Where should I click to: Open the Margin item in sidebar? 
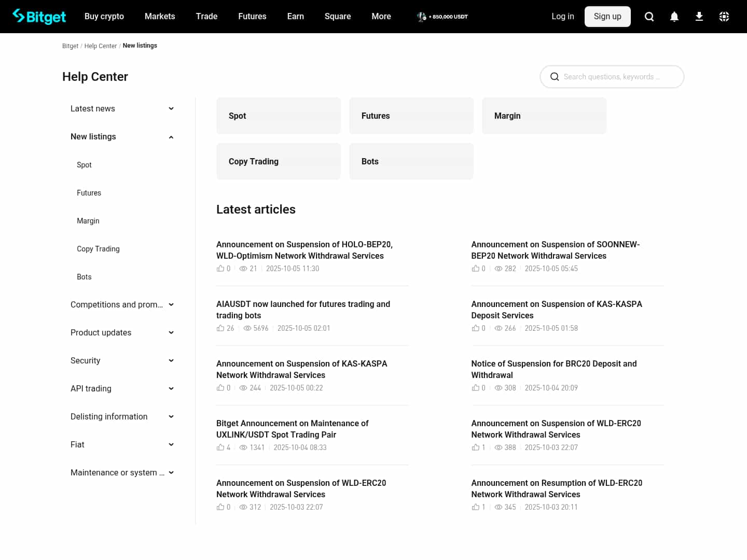click(x=88, y=221)
